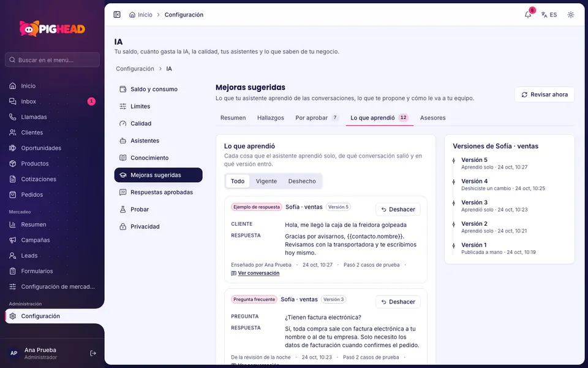Click the text "Enseñado por Ana Prueba"
Image resolution: width=588 pixels, height=368 pixels.
pos(261,265)
